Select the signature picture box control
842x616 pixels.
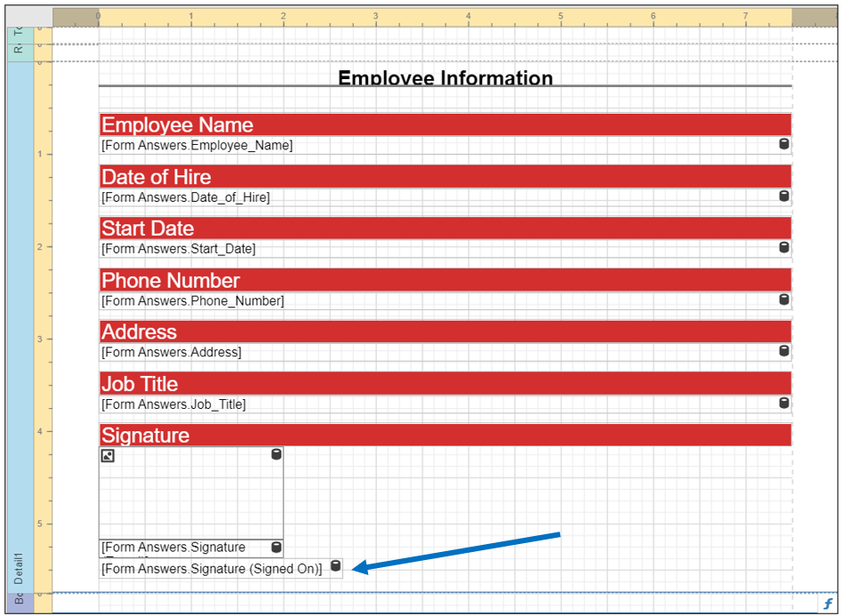click(191, 493)
